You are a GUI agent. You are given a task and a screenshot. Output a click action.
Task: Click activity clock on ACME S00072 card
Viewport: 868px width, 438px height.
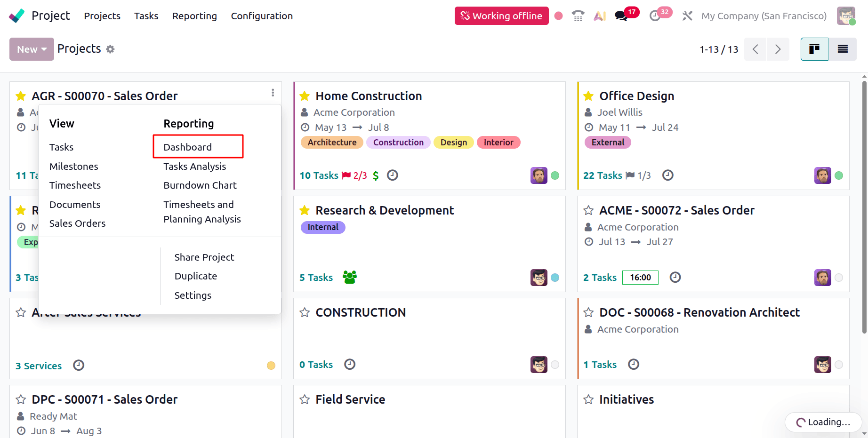coord(675,278)
